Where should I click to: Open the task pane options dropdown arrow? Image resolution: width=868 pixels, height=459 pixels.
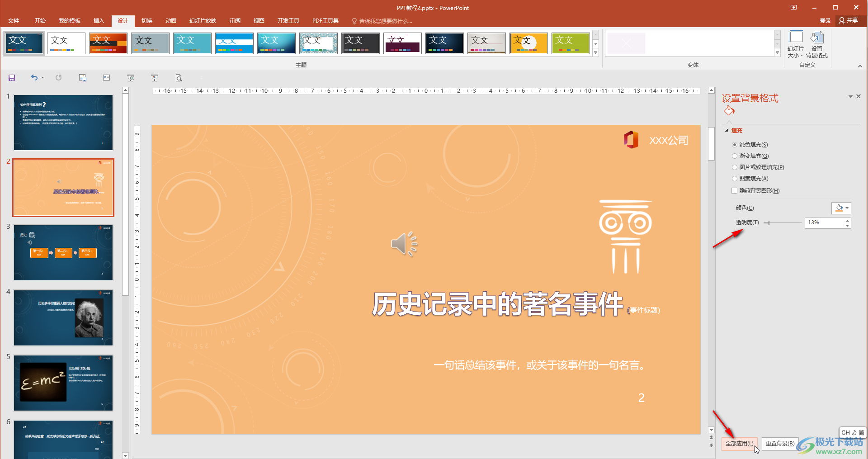[x=850, y=96]
